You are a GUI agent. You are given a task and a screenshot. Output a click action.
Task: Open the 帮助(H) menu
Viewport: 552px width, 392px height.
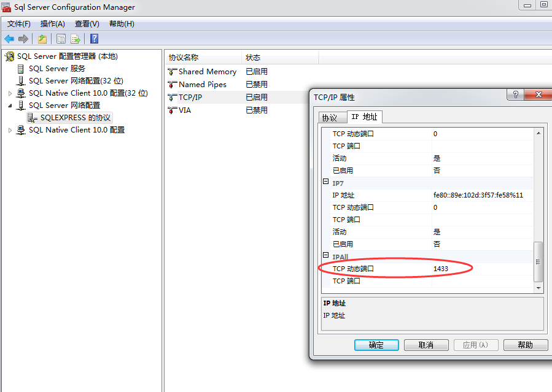coord(122,24)
